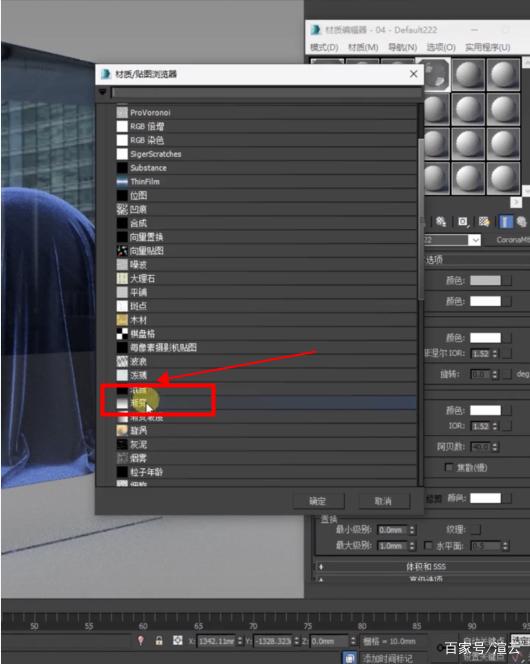Click the 漩涡 swirl map icon

(x=122, y=431)
